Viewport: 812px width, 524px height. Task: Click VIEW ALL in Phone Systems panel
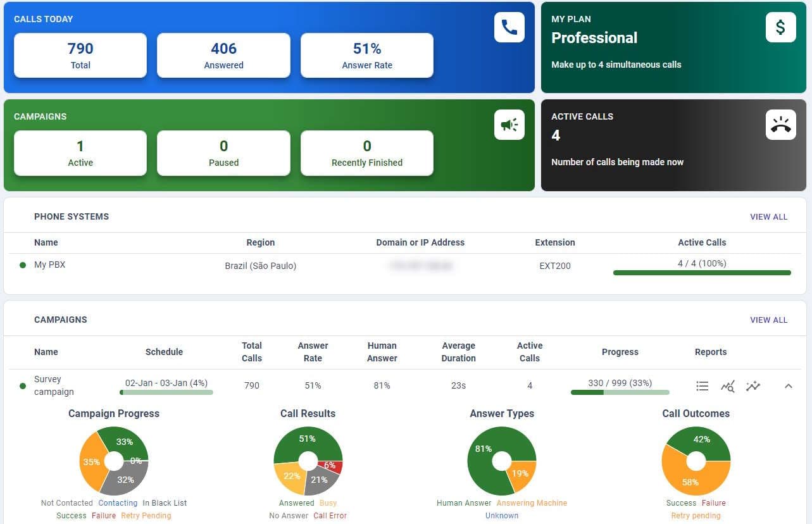coord(768,216)
